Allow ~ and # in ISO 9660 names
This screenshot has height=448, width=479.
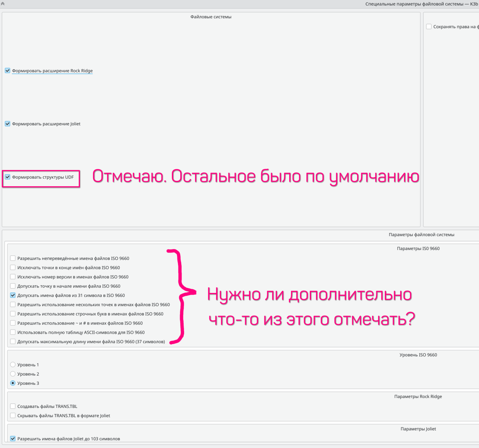pos(13,323)
